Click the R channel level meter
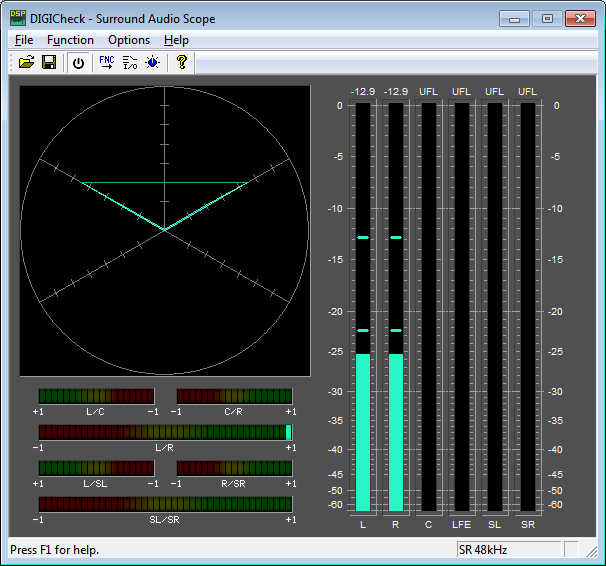Screen dimensions: 606x566 396,307
